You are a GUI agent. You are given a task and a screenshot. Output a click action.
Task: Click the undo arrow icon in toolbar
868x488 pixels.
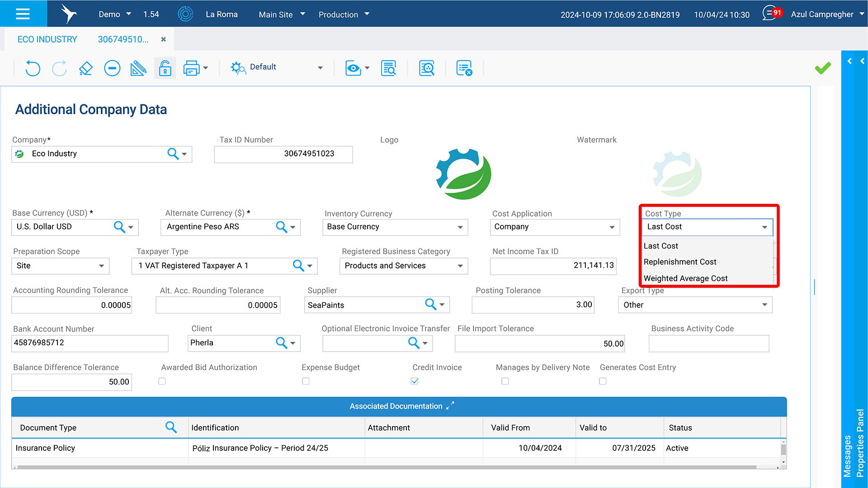click(x=33, y=68)
